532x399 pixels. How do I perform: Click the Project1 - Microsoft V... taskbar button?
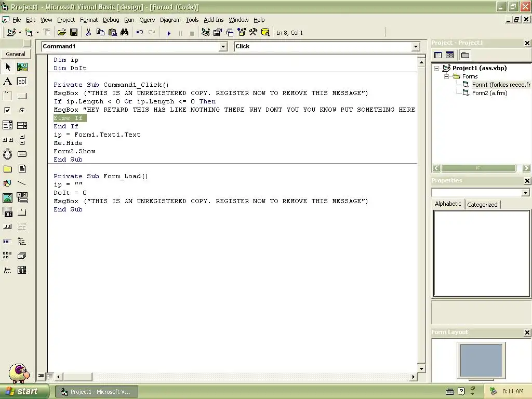pyautogui.click(x=96, y=392)
